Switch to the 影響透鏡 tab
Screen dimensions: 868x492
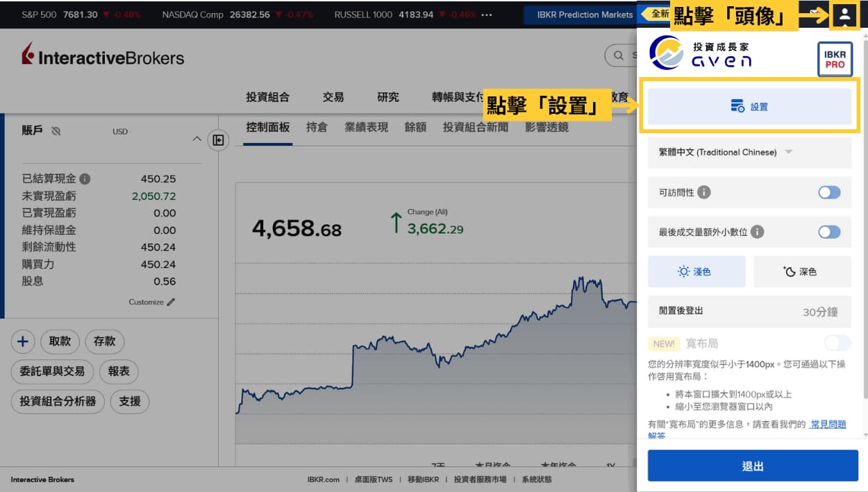tap(547, 127)
